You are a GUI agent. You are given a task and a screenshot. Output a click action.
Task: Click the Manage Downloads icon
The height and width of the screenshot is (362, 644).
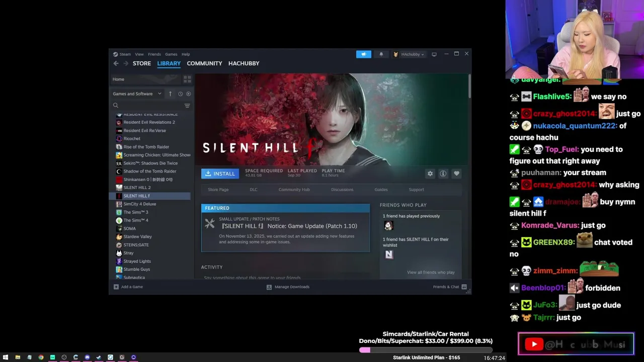pos(269,287)
